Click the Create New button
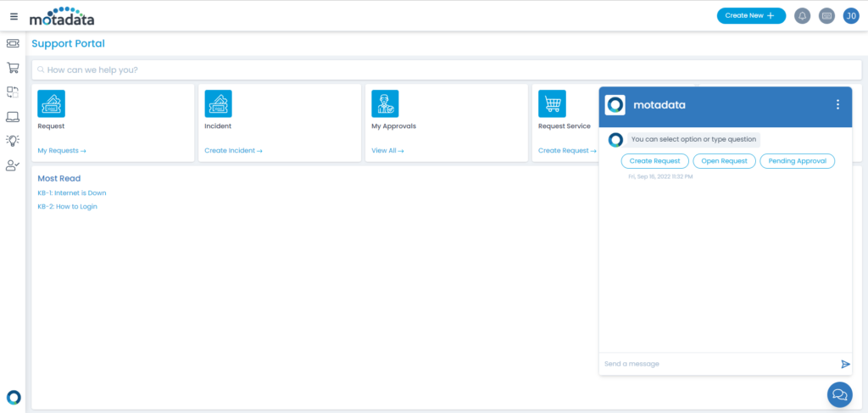 coord(751,15)
